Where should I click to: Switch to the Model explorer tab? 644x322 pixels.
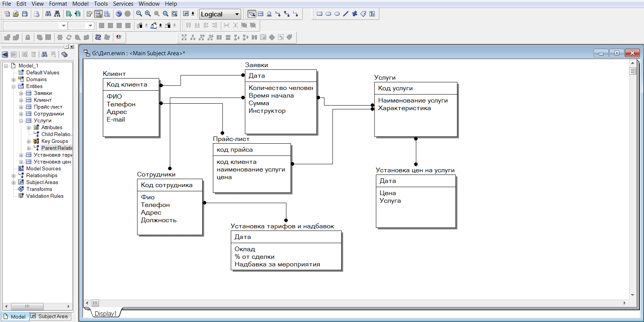coord(15,316)
